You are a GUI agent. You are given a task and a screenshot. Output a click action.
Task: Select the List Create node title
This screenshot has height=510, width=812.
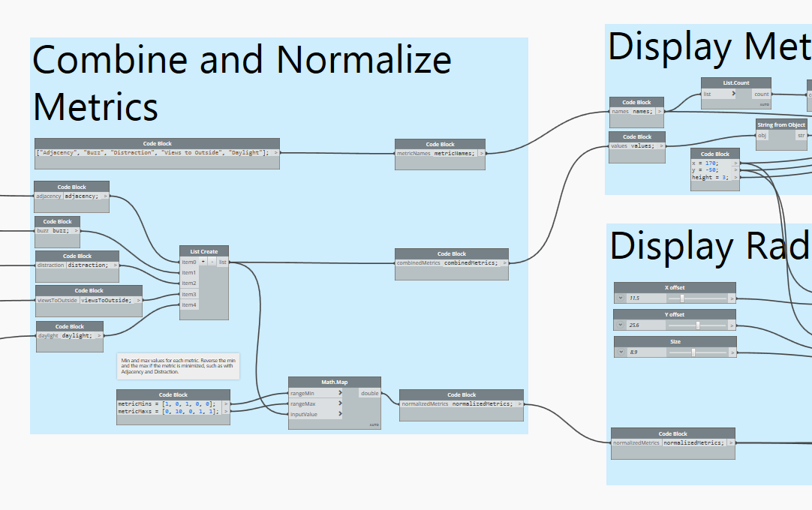tap(204, 251)
